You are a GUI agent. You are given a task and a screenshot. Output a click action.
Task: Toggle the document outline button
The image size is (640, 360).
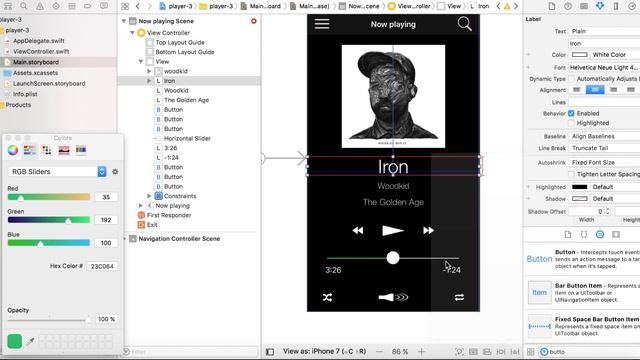point(270,351)
